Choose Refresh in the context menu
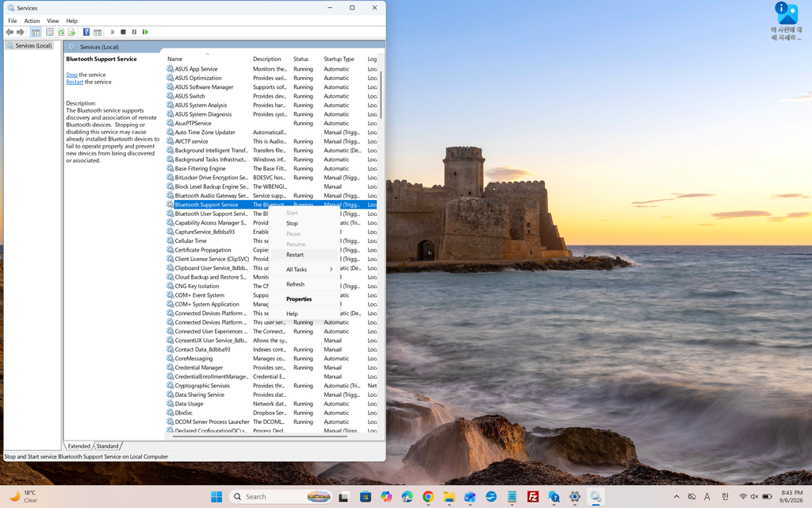The width and height of the screenshot is (812, 508). 304,284
